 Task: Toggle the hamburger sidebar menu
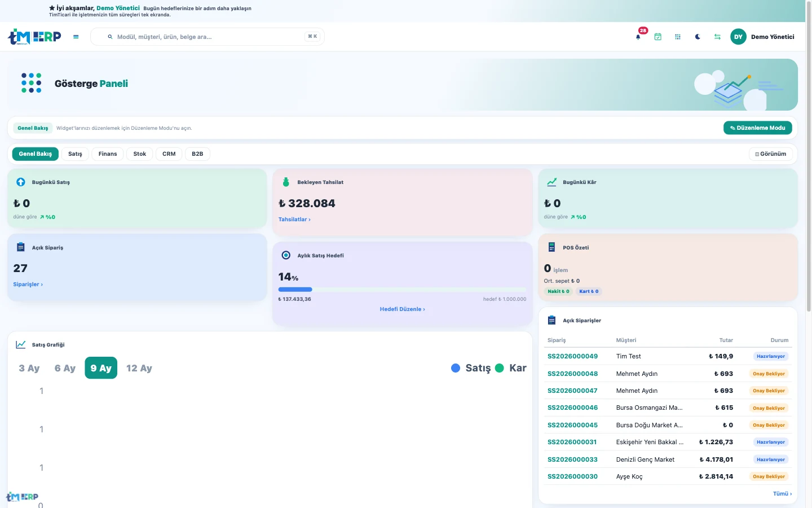(76, 37)
